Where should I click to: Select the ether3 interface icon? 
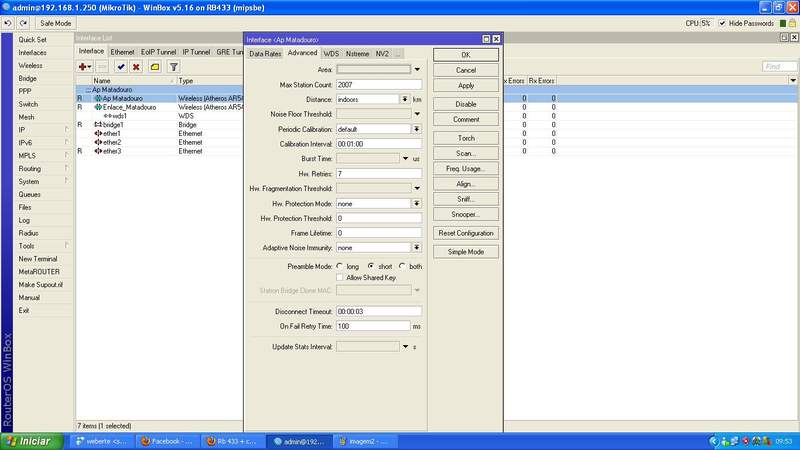tap(98, 151)
